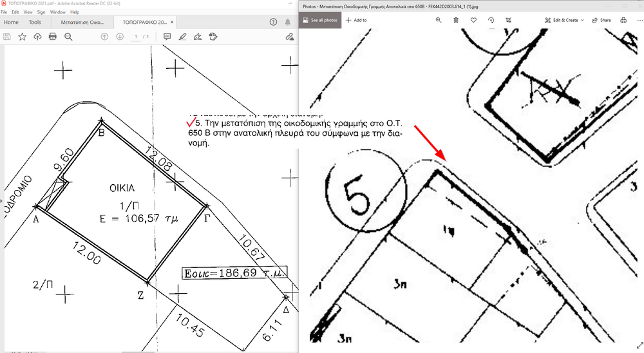644x353 pixels.
Task: Click the page number input field
Action: pos(135,37)
